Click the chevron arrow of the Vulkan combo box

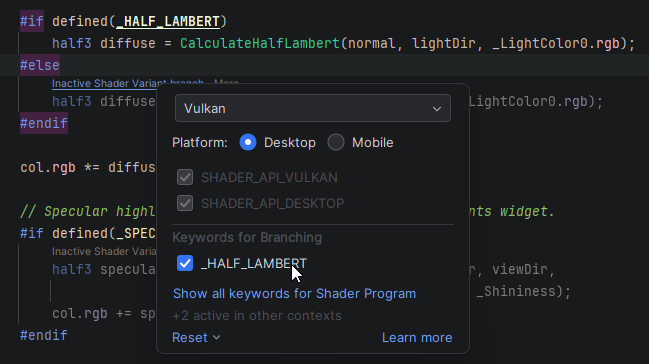437,108
